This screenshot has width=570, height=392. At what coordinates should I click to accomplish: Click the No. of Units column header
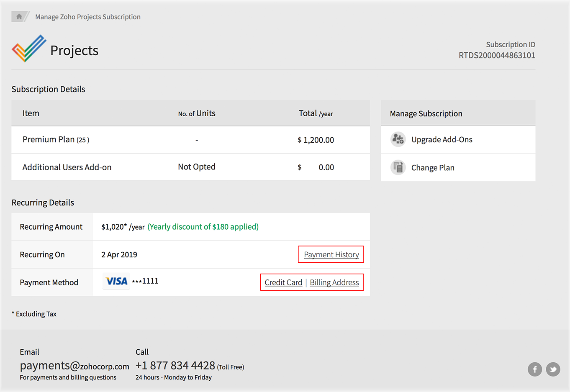tap(197, 113)
